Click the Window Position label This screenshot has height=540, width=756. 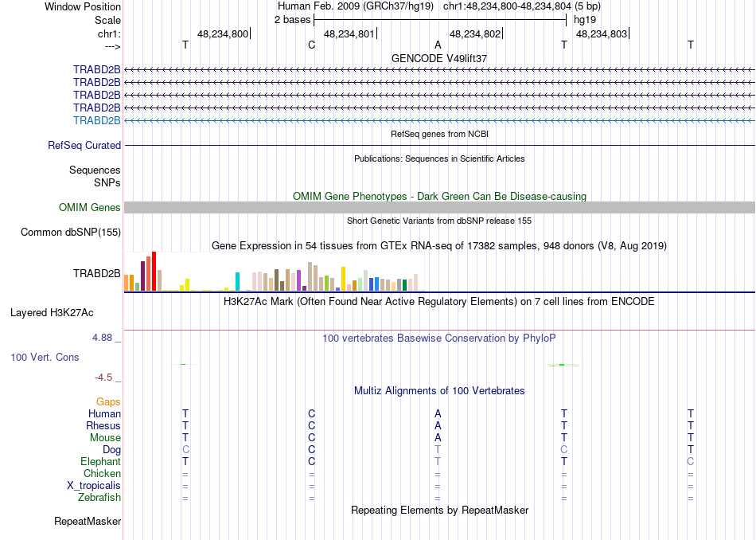(x=83, y=6)
